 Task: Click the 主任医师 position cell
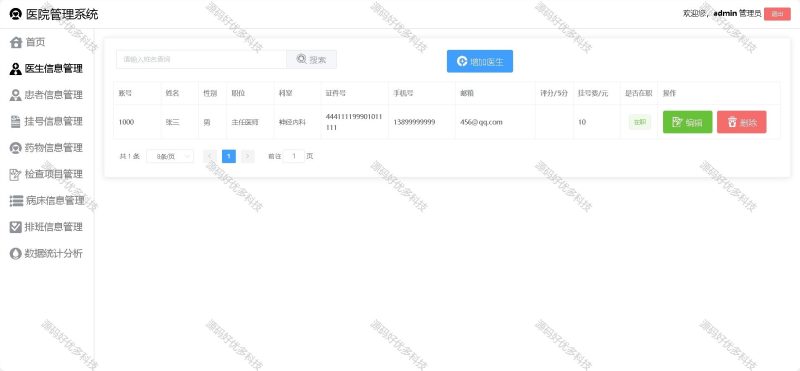tap(245, 122)
